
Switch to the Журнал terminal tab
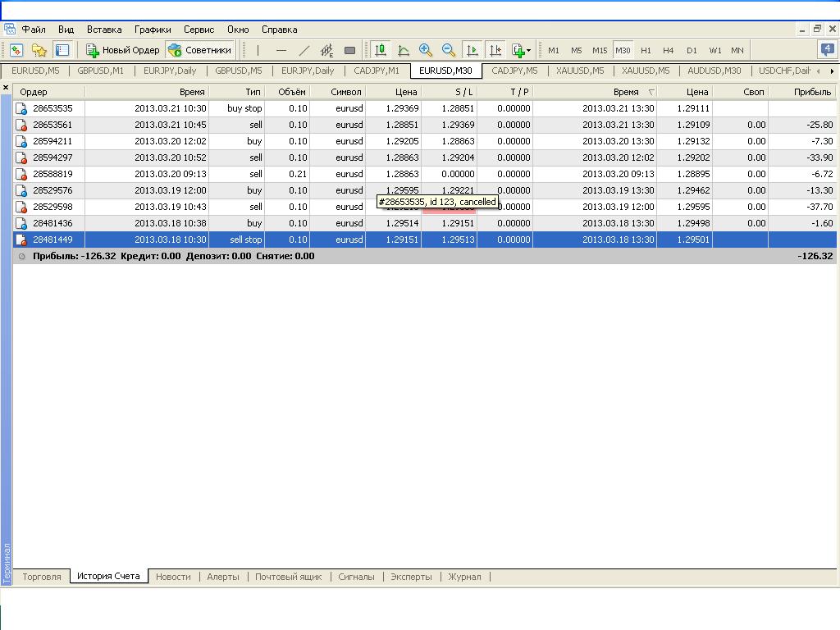coord(464,577)
